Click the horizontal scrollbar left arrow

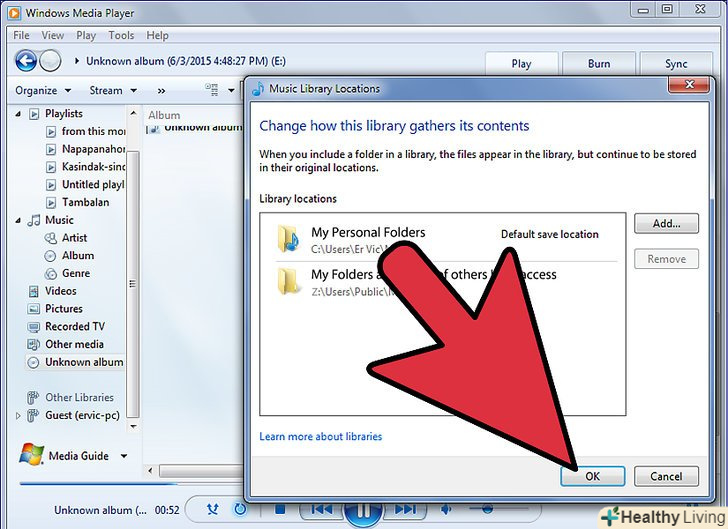[x=150, y=470]
